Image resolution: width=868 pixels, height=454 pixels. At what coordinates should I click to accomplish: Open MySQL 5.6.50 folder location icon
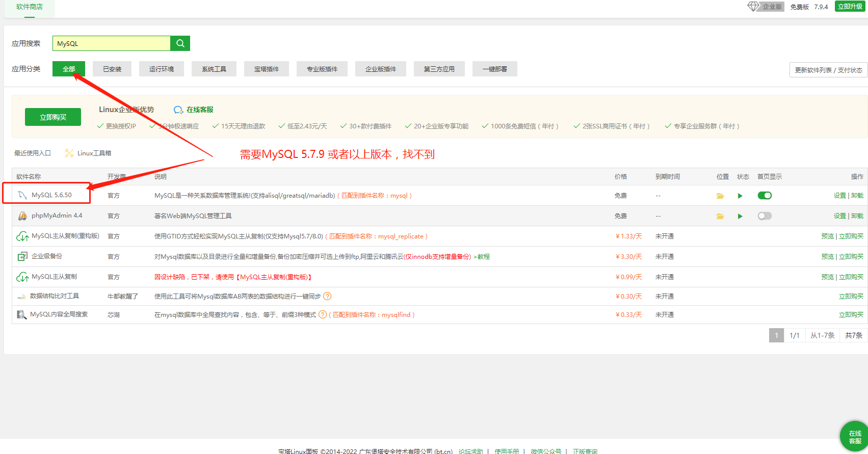click(x=720, y=196)
